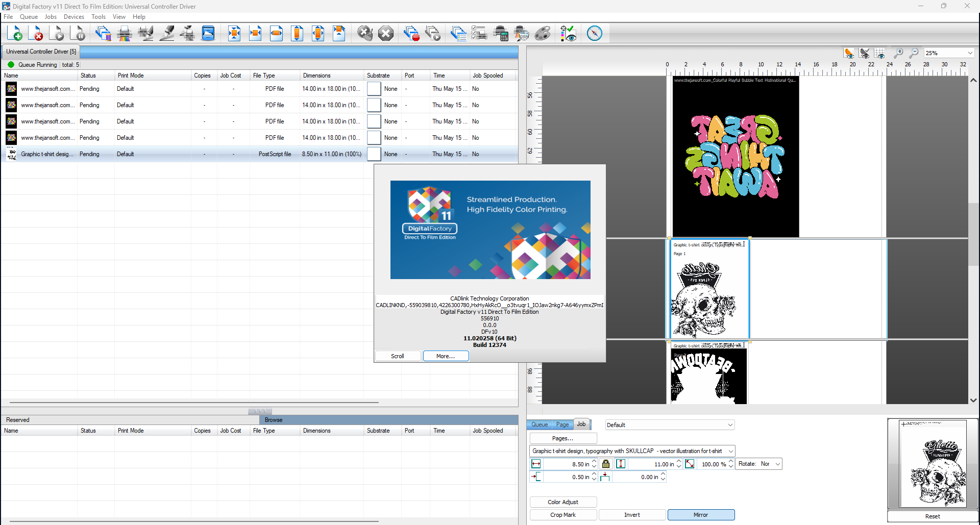Click the skull job thumbnail in preview

(x=709, y=289)
